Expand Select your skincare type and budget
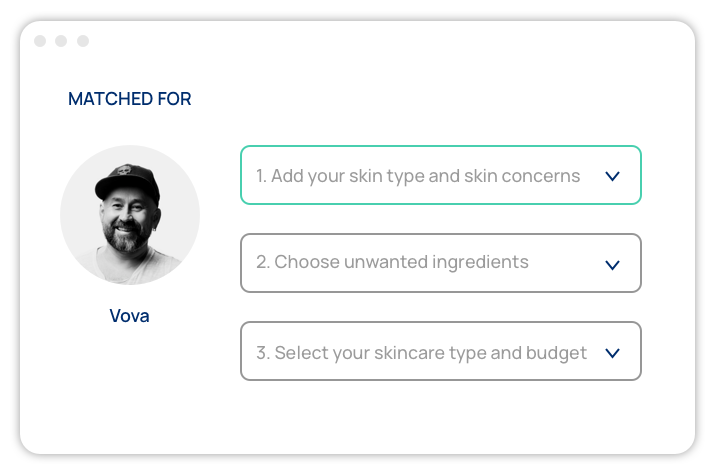Screen dimensions: 712x472 (440, 351)
